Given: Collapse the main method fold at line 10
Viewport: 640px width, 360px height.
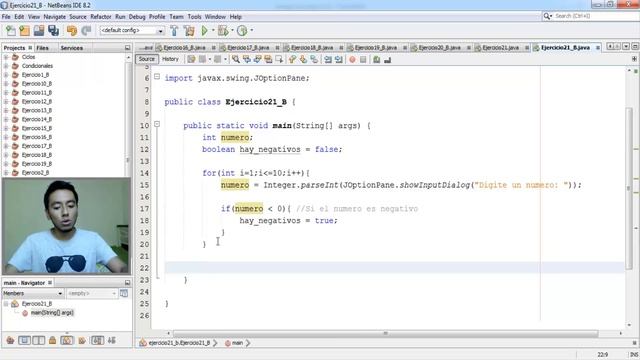Looking at the screenshot, I should pyautogui.click(x=157, y=124).
